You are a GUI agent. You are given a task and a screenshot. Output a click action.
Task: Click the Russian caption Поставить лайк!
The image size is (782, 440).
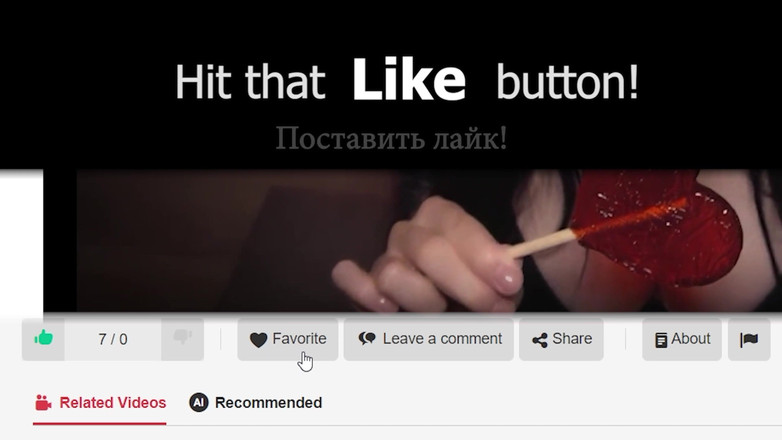coord(391,138)
